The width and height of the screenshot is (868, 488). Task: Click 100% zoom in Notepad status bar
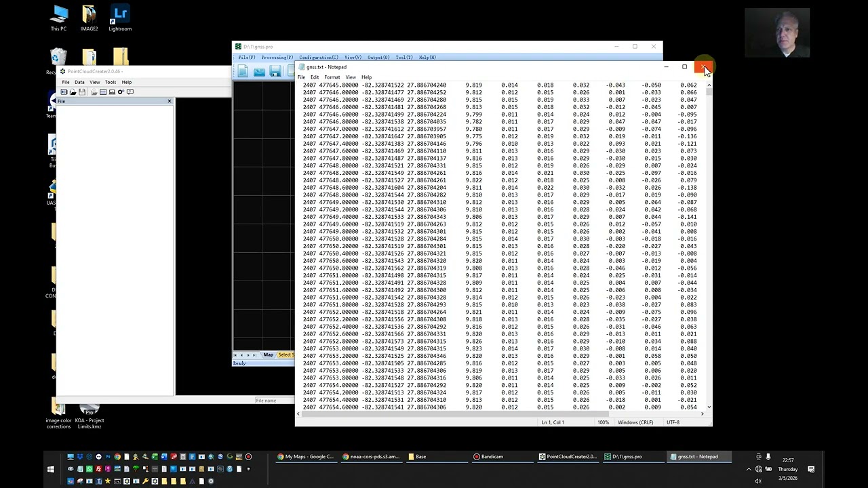pos(603,422)
